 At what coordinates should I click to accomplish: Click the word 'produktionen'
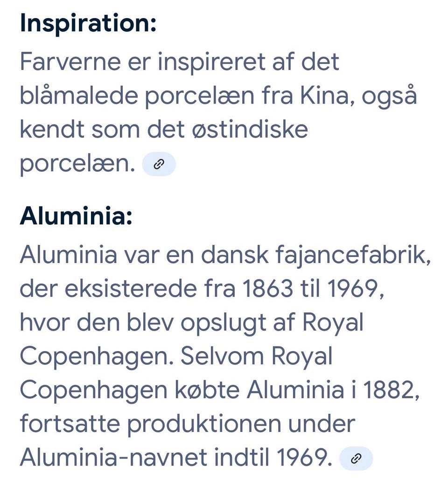(x=204, y=424)
